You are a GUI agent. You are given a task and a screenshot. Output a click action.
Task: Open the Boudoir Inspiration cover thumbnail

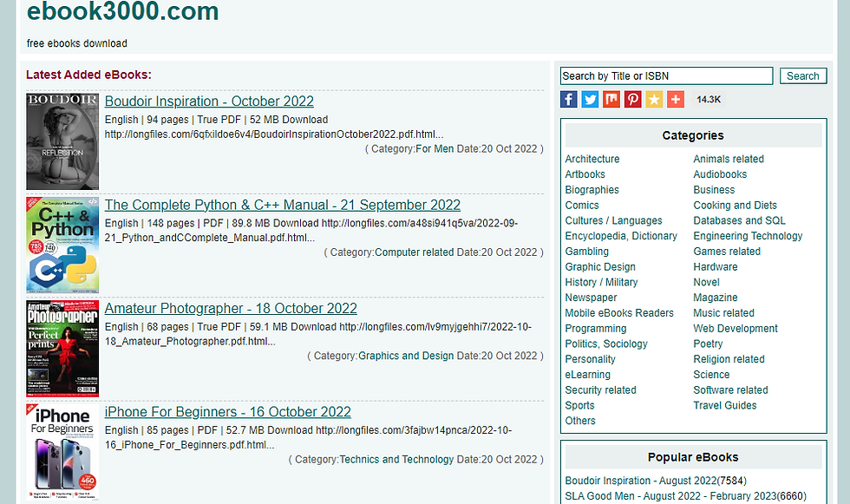pyautogui.click(x=62, y=141)
